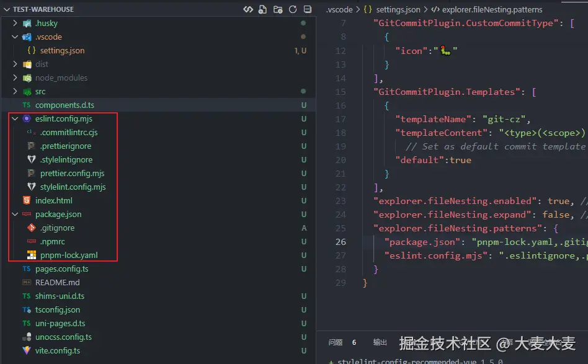Click the UnoCSS icon beside unocss.config.ts

tap(27, 337)
